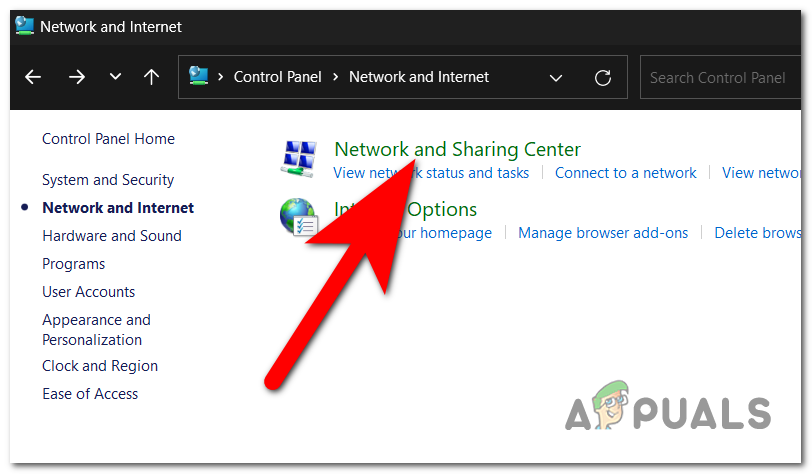The image size is (812, 474).
Task: Open User Accounts category
Action: pyautogui.click(x=89, y=292)
